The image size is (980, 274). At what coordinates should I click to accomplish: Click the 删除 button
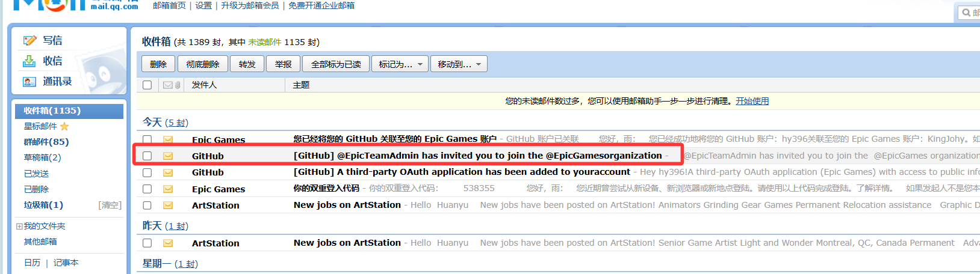tap(158, 64)
